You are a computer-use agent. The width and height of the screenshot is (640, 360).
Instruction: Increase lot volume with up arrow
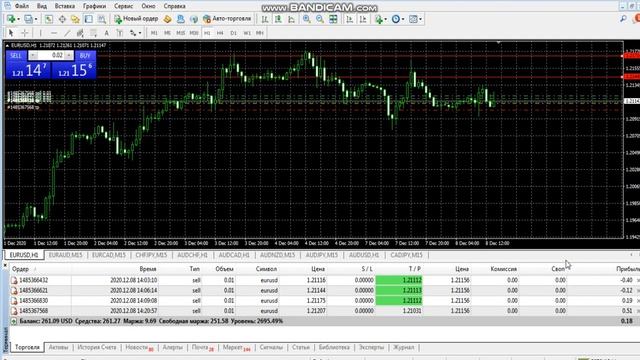[x=69, y=56]
